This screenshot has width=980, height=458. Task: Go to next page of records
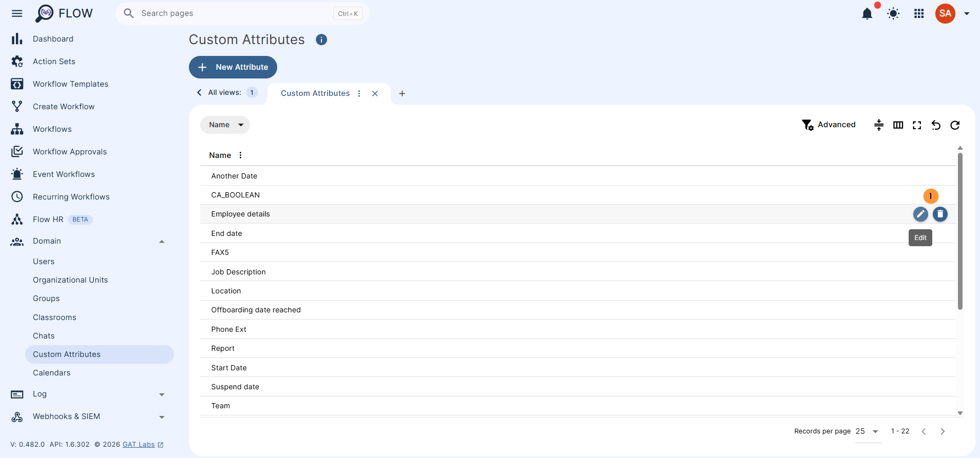point(943,431)
